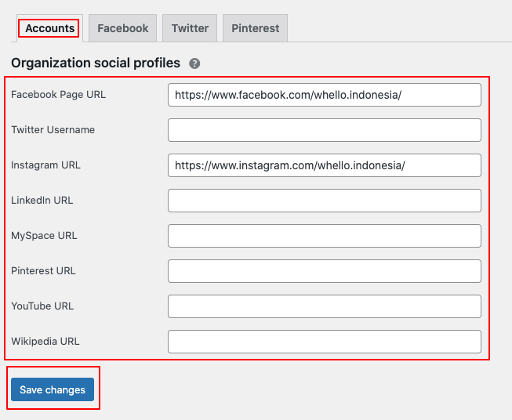Switch to the Accounts tab
The image size is (512, 420).
point(49,28)
